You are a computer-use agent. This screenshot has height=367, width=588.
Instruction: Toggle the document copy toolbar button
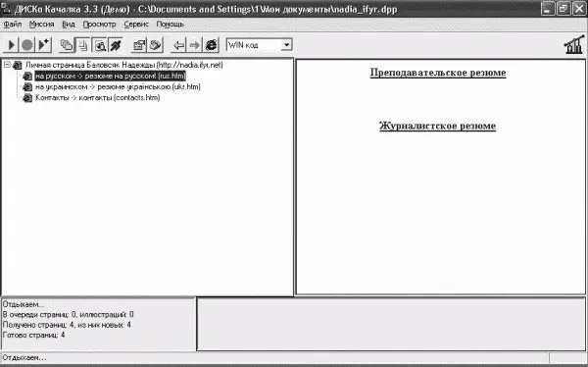[x=83, y=45]
